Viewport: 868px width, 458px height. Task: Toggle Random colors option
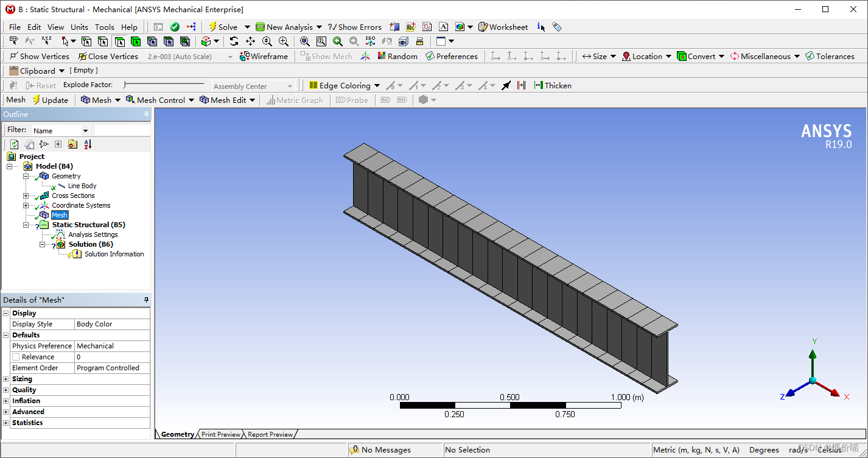tap(397, 56)
